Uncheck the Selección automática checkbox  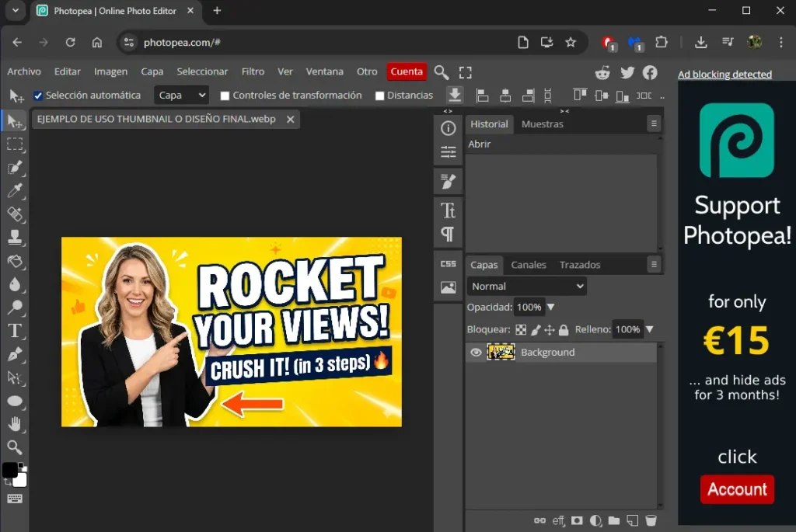[x=38, y=96]
